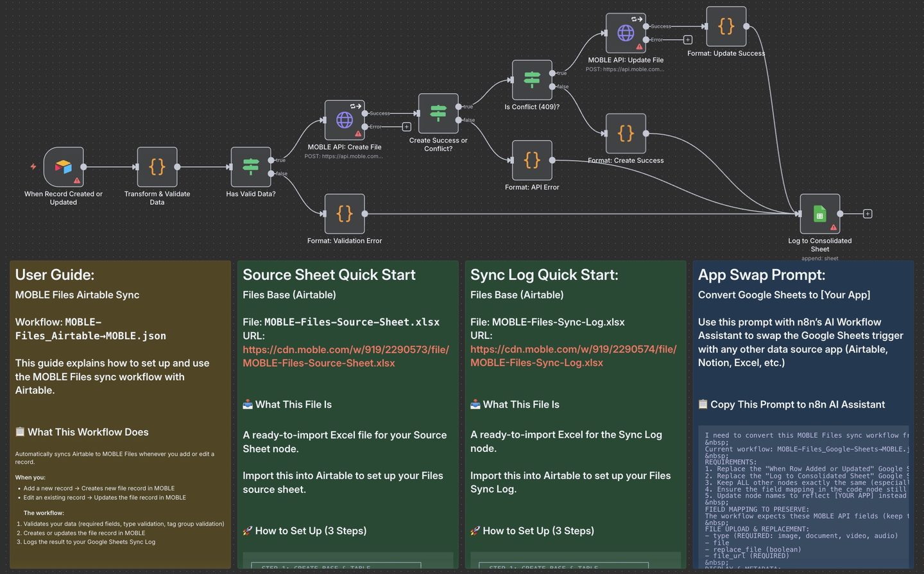Click the Transform & Validate Data node

157,167
